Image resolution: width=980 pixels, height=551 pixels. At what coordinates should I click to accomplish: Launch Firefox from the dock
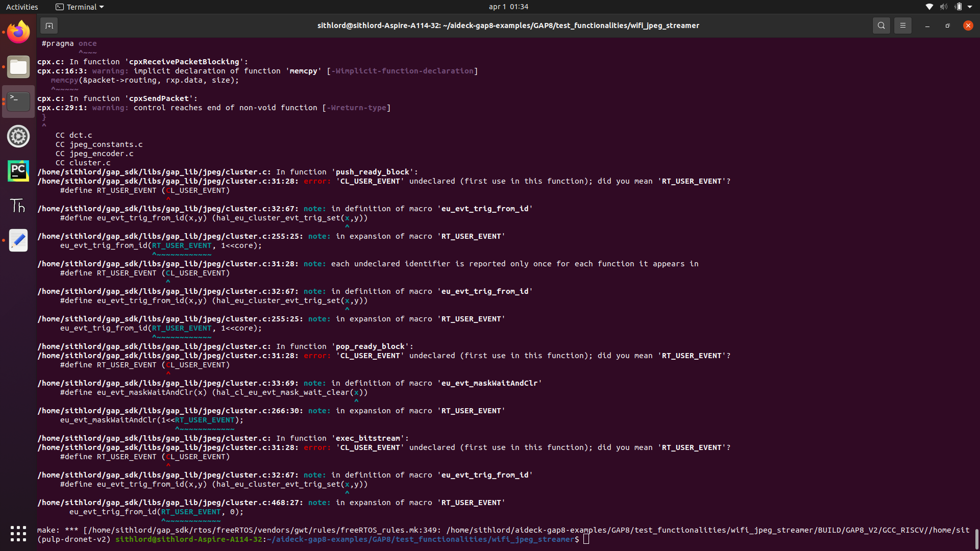[x=18, y=32]
